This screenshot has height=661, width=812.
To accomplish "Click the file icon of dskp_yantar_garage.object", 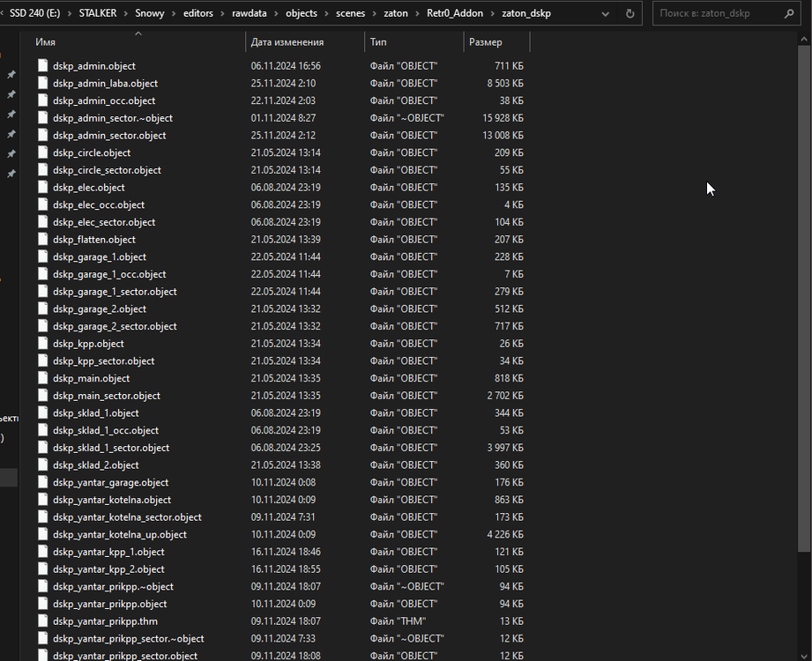I will (43, 483).
